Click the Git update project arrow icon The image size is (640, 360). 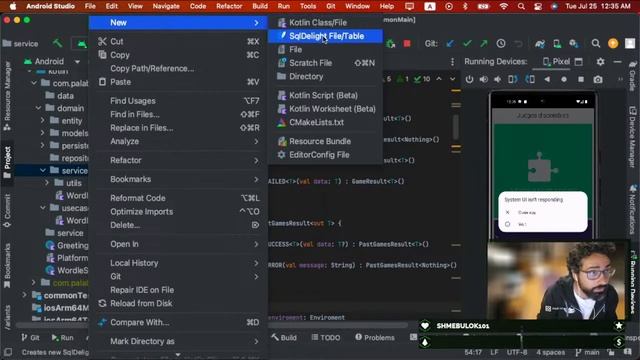[450, 43]
